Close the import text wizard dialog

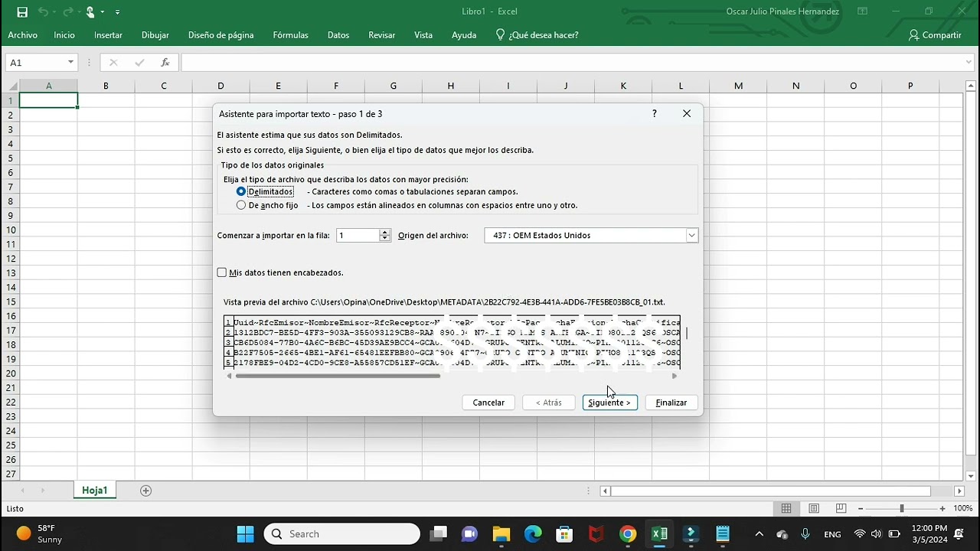(687, 113)
